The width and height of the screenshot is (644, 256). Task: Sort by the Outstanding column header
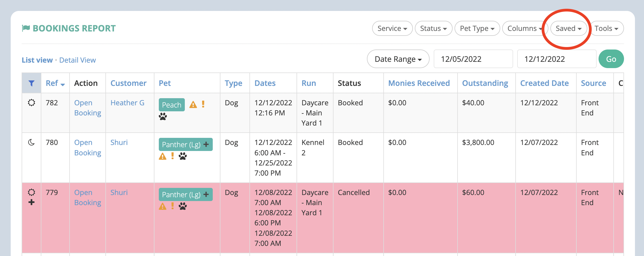pos(485,83)
